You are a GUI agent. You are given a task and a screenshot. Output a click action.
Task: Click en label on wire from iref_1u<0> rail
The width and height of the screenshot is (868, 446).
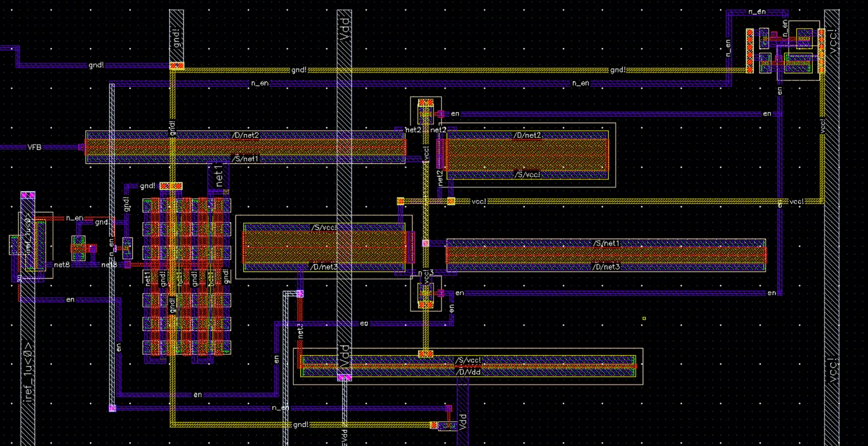pos(70,300)
